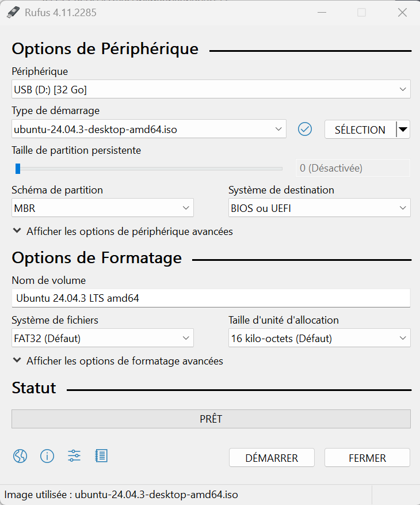Image resolution: width=420 pixels, height=505 pixels.
Task: Open the Taille d'unité d'allocation dropdown
Action: 319,339
